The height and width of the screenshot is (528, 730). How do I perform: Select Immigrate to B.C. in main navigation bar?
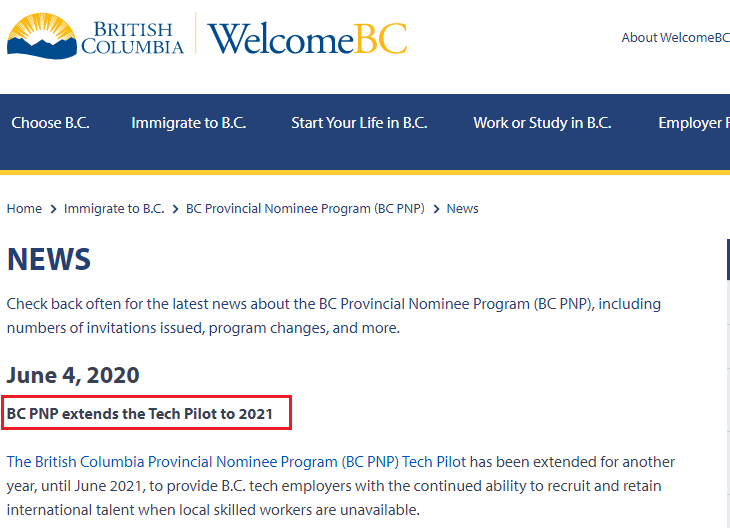[188, 123]
